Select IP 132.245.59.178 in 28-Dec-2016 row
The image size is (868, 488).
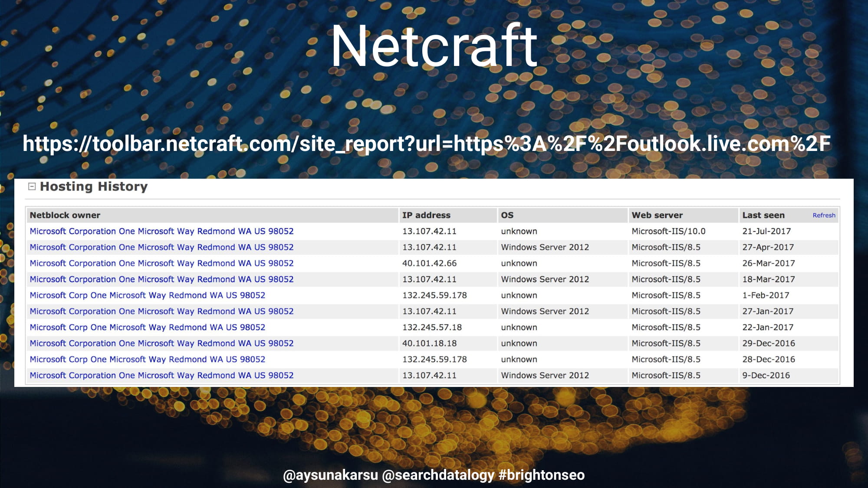[x=434, y=360]
